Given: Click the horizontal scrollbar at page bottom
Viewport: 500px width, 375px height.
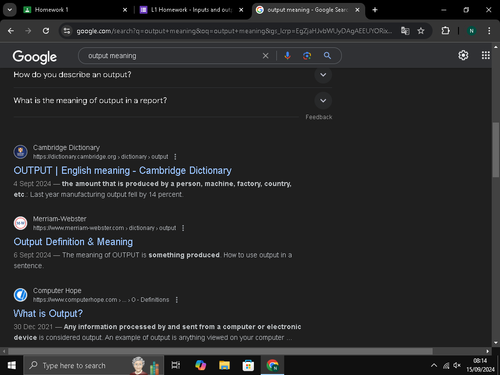Looking at the screenshot, I should pyautogui.click(x=220, y=351).
